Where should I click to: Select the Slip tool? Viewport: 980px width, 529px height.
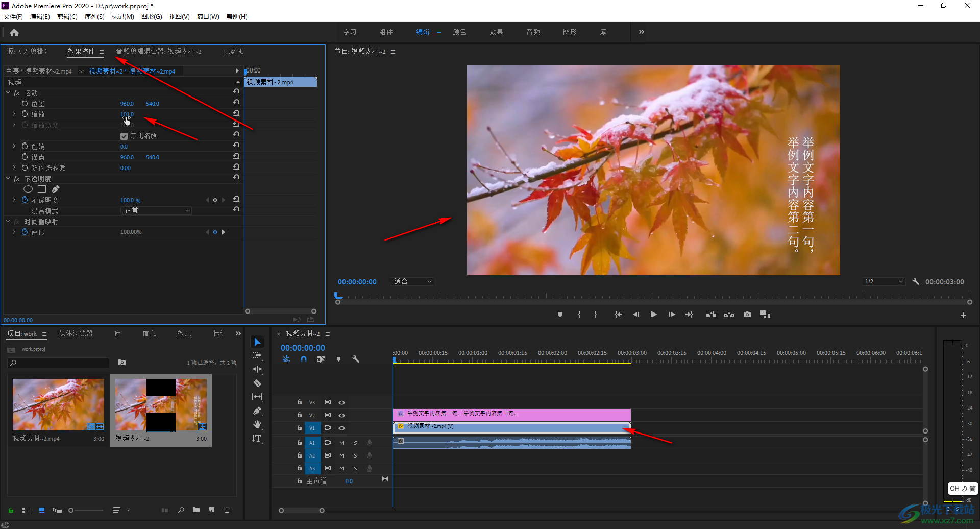coord(257,397)
